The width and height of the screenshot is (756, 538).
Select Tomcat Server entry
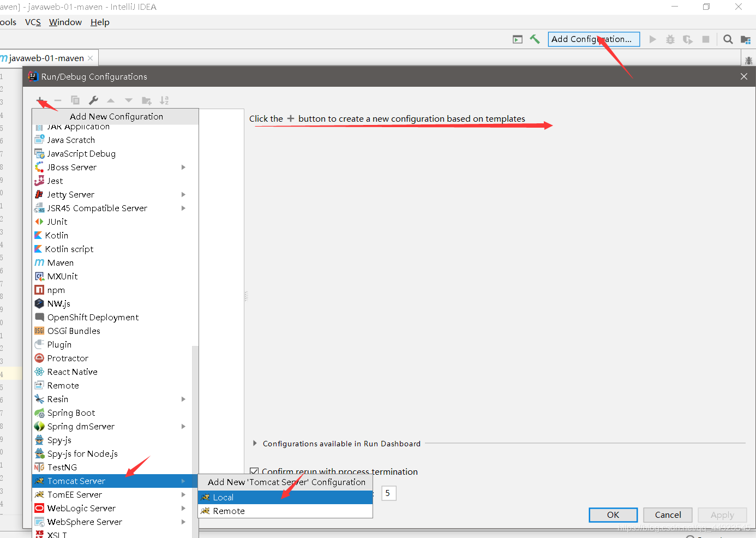pos(112,481)
